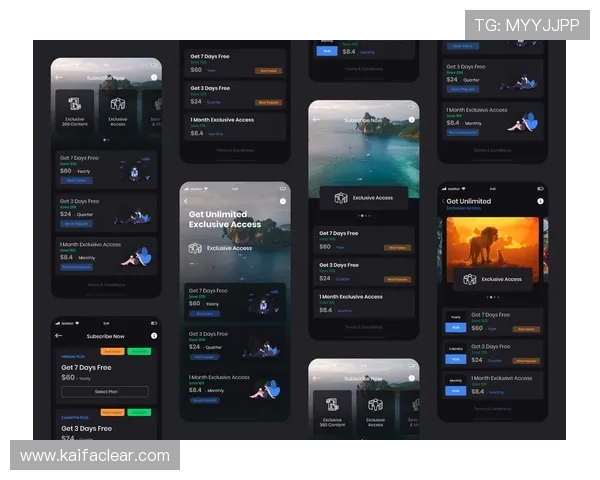Tap back chevron above Get Unlimited Exclusive Access heading
This screenshot has height=480, width=600.
186,201
